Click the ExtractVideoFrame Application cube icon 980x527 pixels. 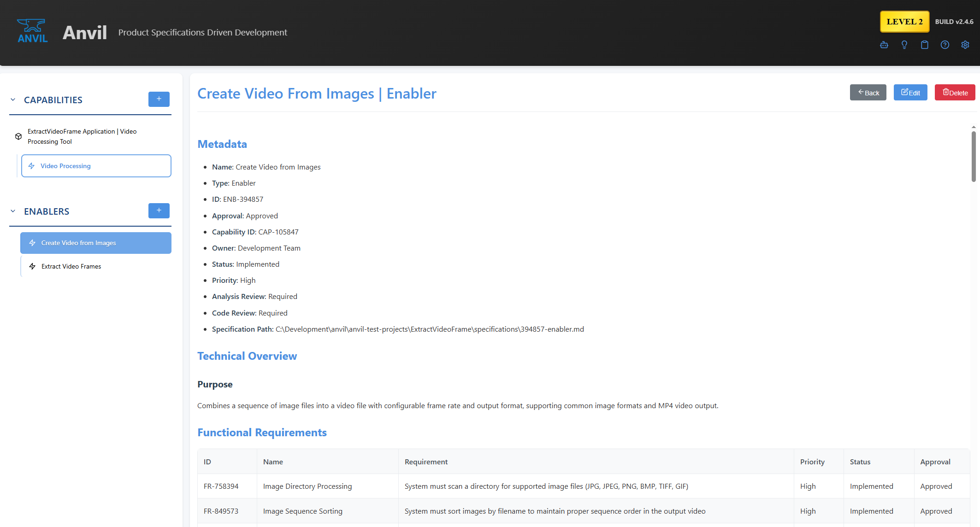(18, 136)
